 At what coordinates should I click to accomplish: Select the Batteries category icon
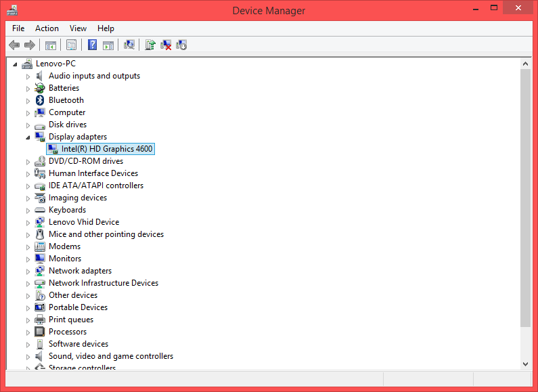pyautogui.click(x=40, y=88)
